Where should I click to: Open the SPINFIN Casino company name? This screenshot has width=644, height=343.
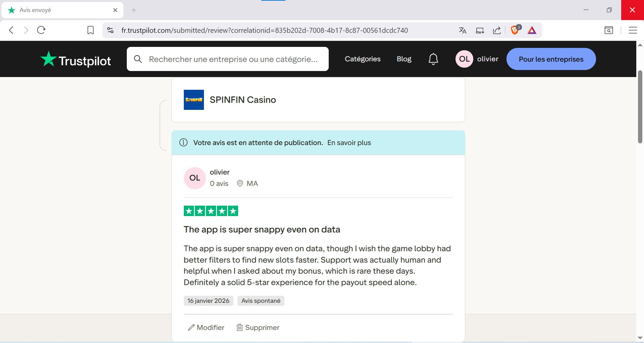pyautogui.click(x=243, y=100)
